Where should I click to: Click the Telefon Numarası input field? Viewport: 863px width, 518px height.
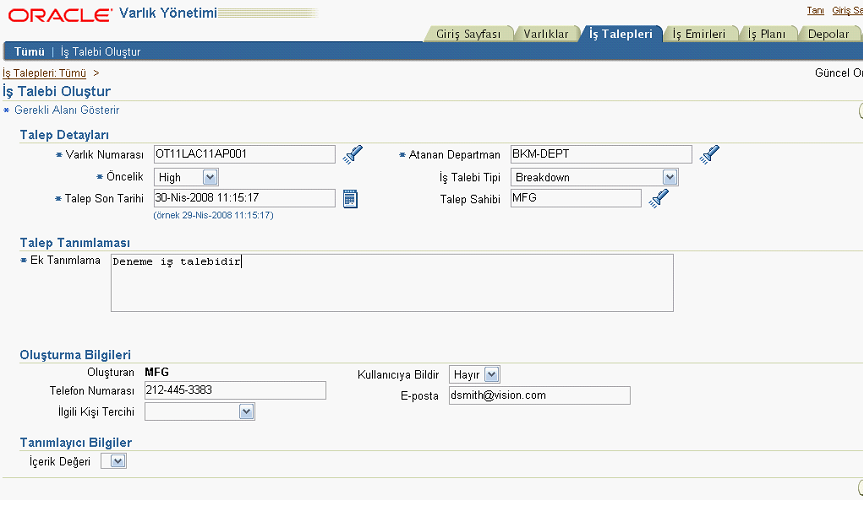point(235,390)
